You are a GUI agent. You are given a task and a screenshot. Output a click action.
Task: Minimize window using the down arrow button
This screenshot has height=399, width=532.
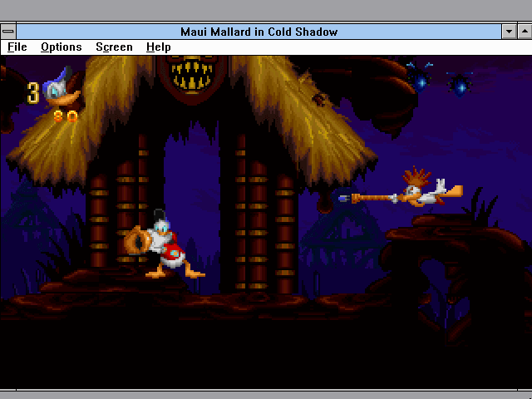click(509, 32)
